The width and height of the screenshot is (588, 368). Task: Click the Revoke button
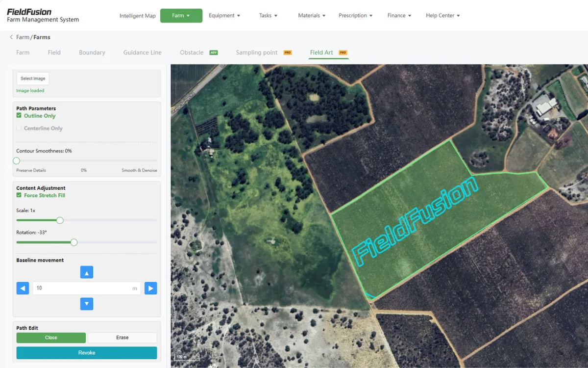click(x=87, y=353)
